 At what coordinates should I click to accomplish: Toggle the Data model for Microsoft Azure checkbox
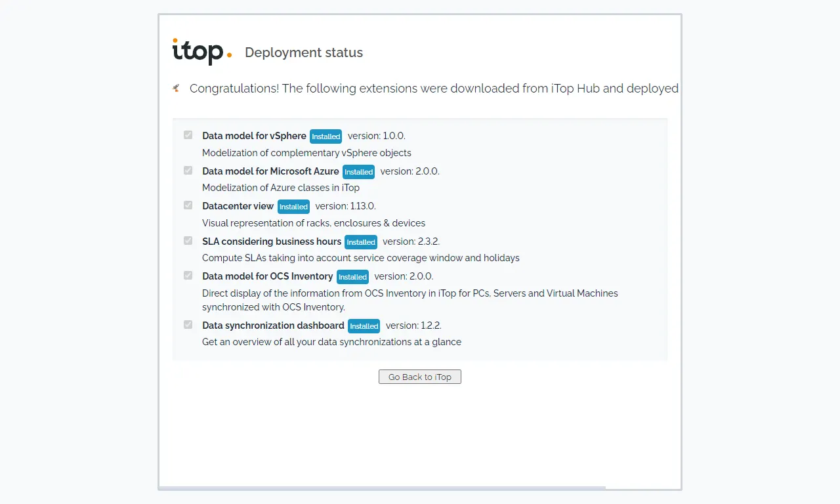click(188, 171)
